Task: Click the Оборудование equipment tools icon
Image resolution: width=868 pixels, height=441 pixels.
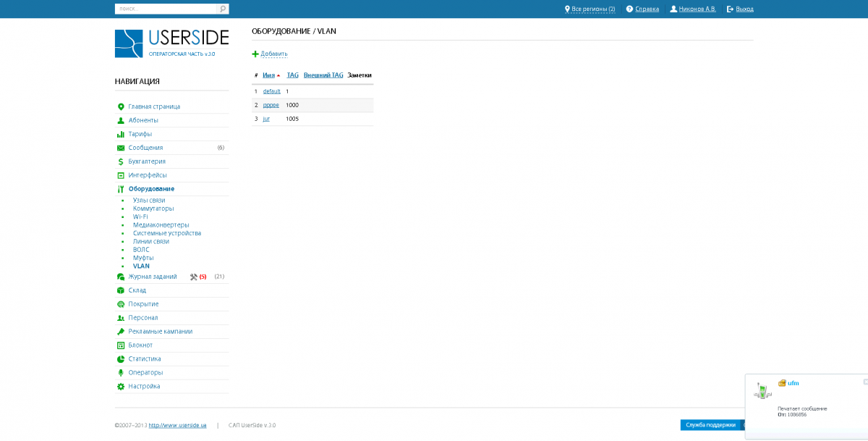Action: (x=121, y=188)
